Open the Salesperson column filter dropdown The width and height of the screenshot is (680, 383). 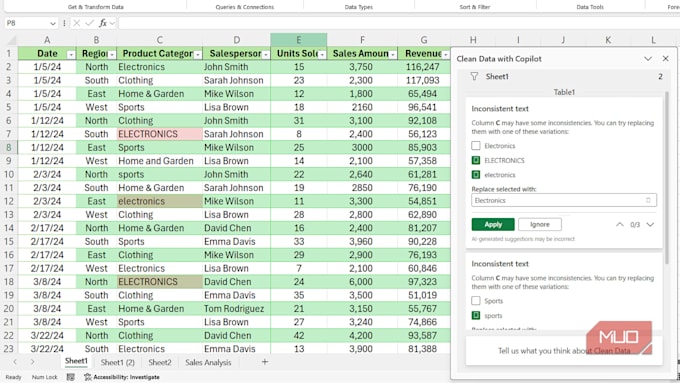pos(266,54)
